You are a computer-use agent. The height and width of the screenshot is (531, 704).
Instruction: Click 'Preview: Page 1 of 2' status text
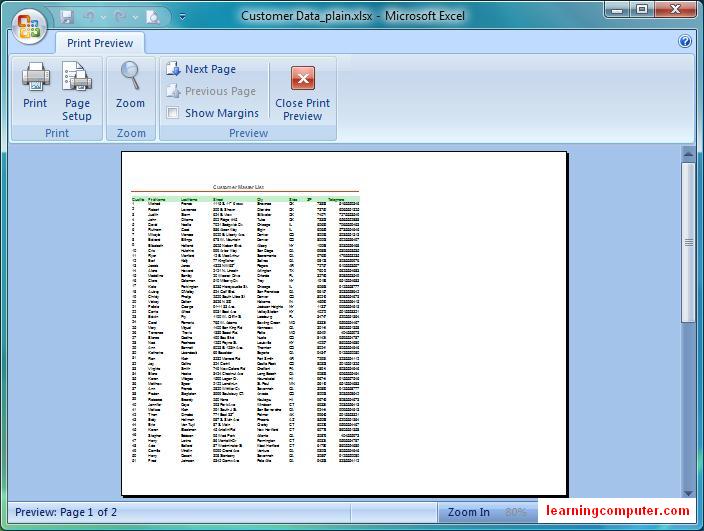click(x=66, y=512)
